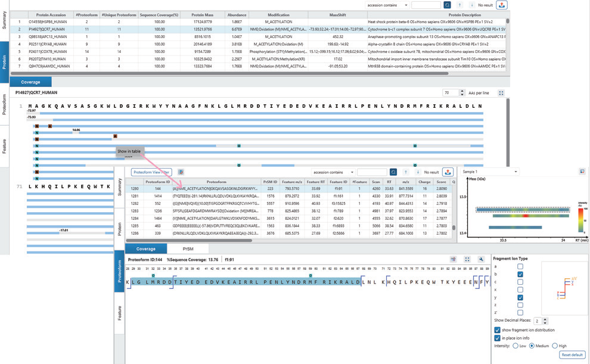Uncheck 'show fragment ion distribution'
The height and width of the screenshot is (364, 590).
(x=498, y=330)
